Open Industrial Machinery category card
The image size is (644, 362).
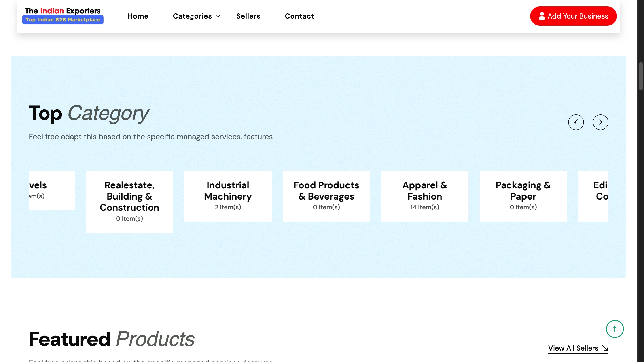[228, 196]
